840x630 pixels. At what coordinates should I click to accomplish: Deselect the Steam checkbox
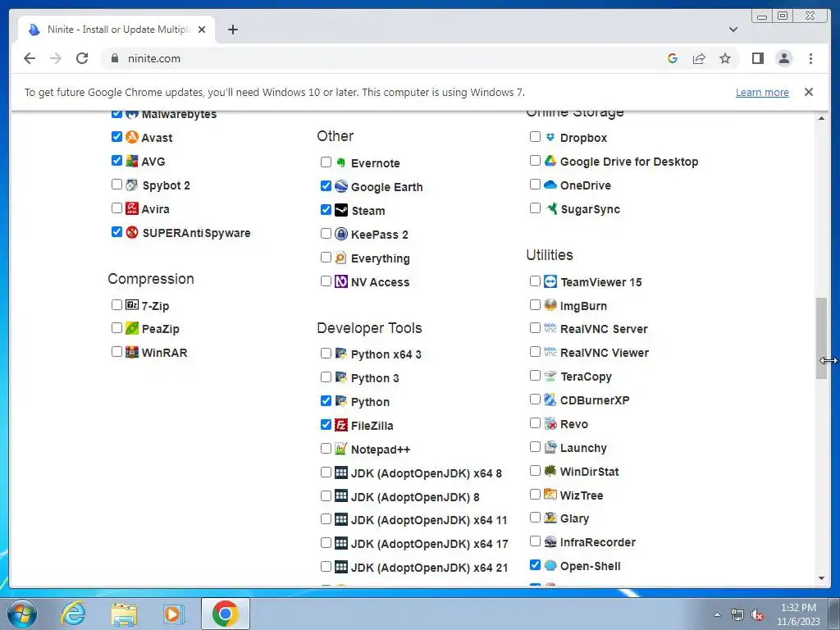pyautogui.click(x=326, y=209)
